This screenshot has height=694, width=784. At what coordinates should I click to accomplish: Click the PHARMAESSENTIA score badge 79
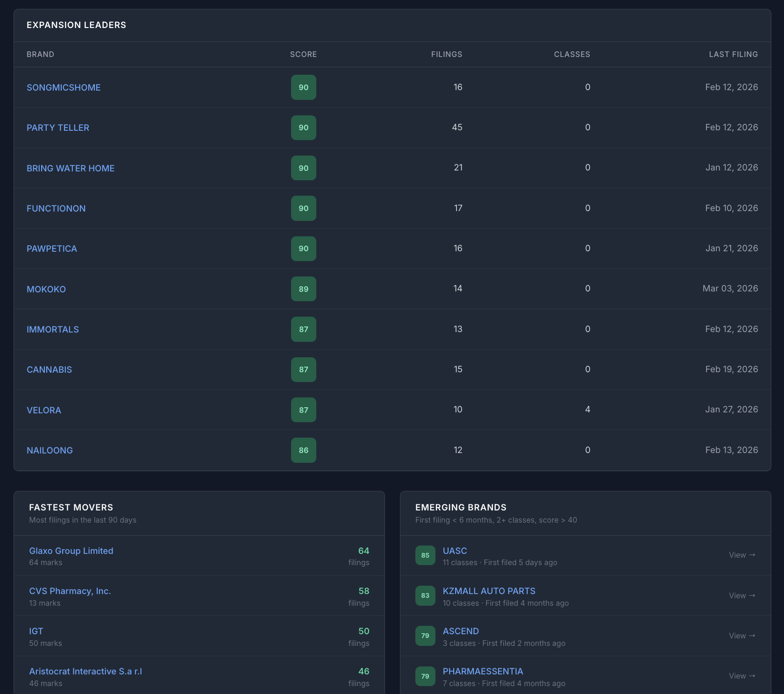[425, 676]
